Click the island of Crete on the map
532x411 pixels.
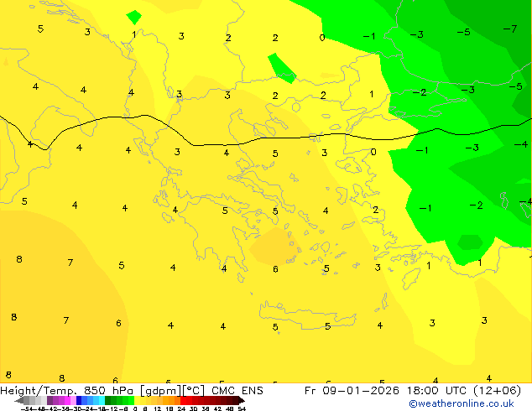coord(307,316)
